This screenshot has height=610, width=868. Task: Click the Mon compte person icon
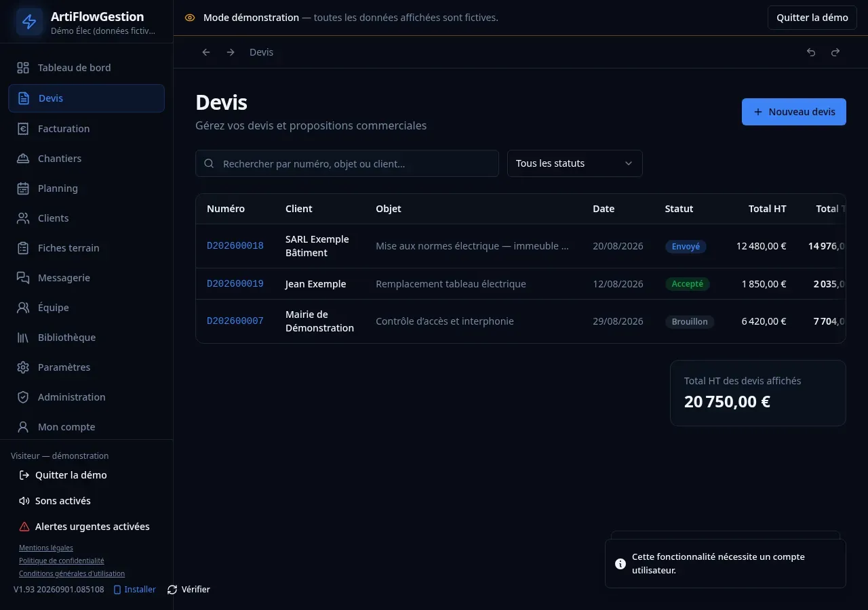[x=23, y=427]
